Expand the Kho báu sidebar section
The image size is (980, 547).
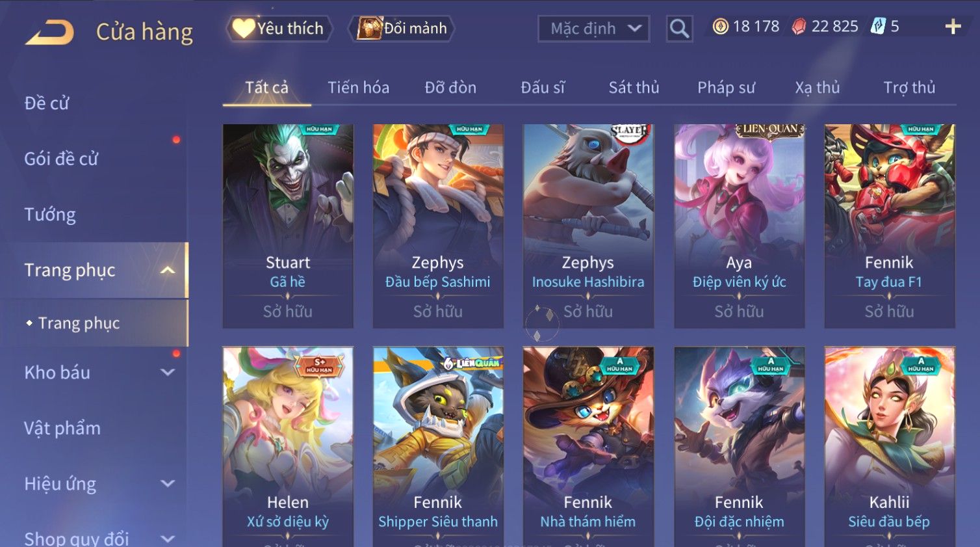point(168,373)
